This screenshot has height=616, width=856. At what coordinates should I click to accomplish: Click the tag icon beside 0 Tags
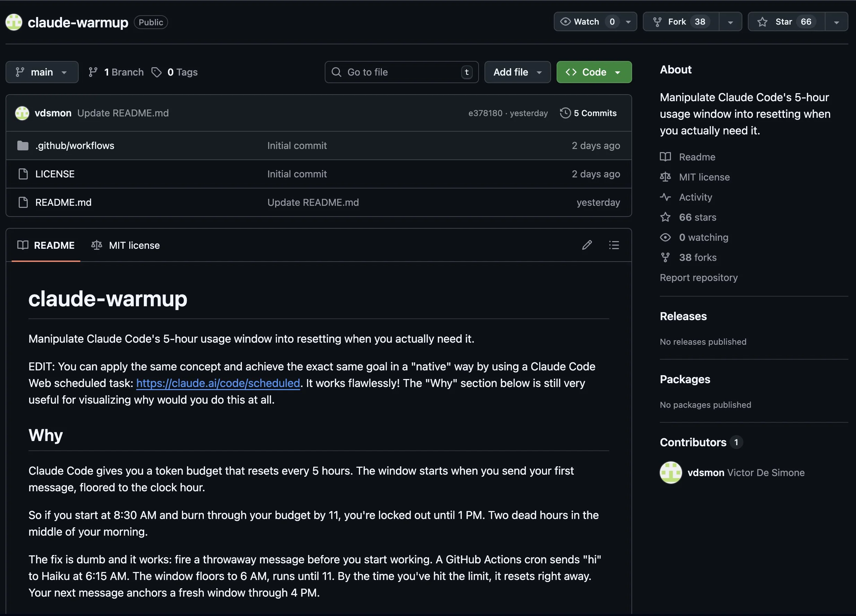coord(156,72)
